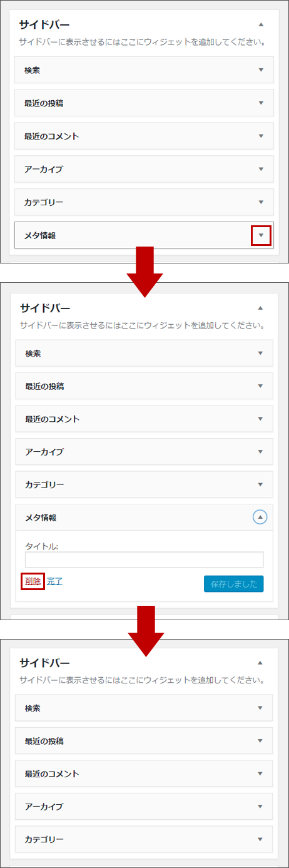The image size is (289, 868).
Task: Expand 検索 widget arrow in bottom screenshot
Action: 261,708
